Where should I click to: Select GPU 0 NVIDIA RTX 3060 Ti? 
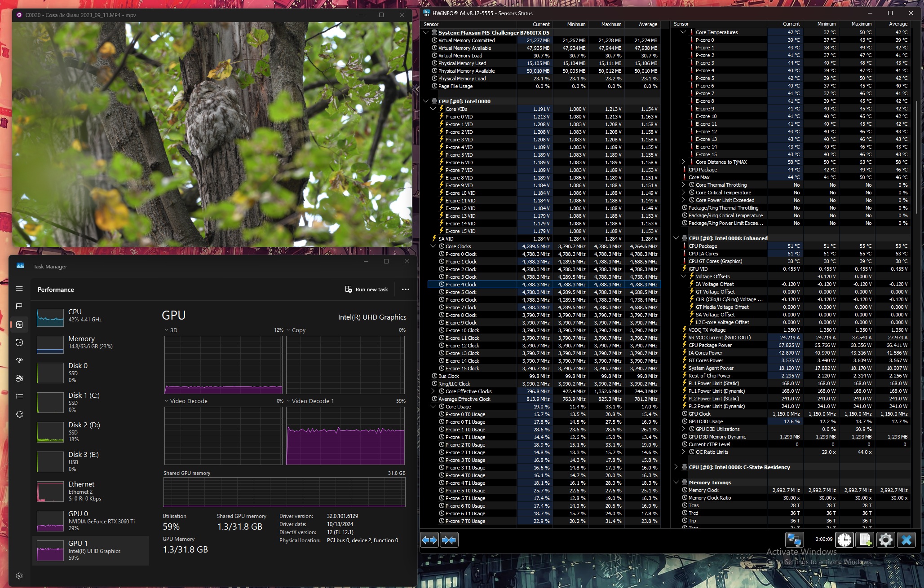click(90, 520)
